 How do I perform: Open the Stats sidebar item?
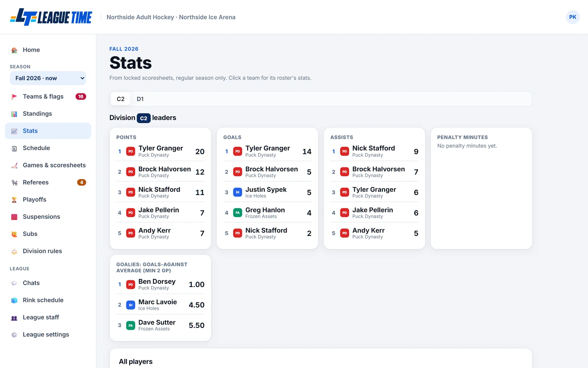48,131
